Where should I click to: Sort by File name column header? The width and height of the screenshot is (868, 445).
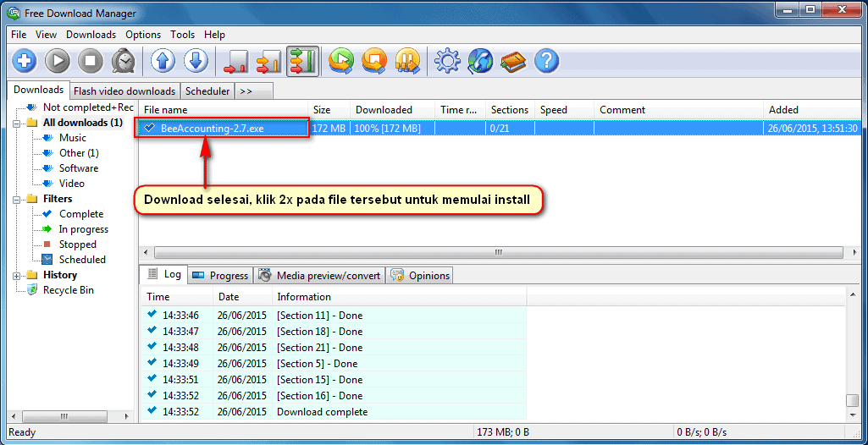pyautogui.click(x=223, y=110)
